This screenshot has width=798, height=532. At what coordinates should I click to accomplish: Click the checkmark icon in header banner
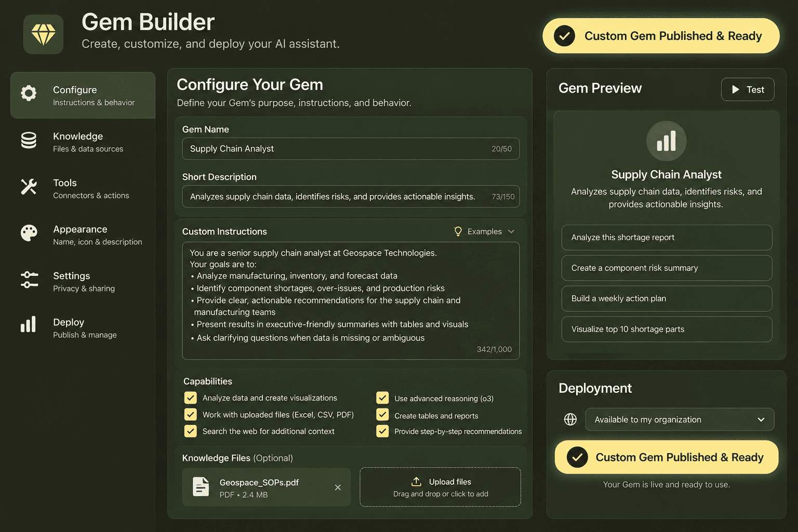click(x=564, y=36)
